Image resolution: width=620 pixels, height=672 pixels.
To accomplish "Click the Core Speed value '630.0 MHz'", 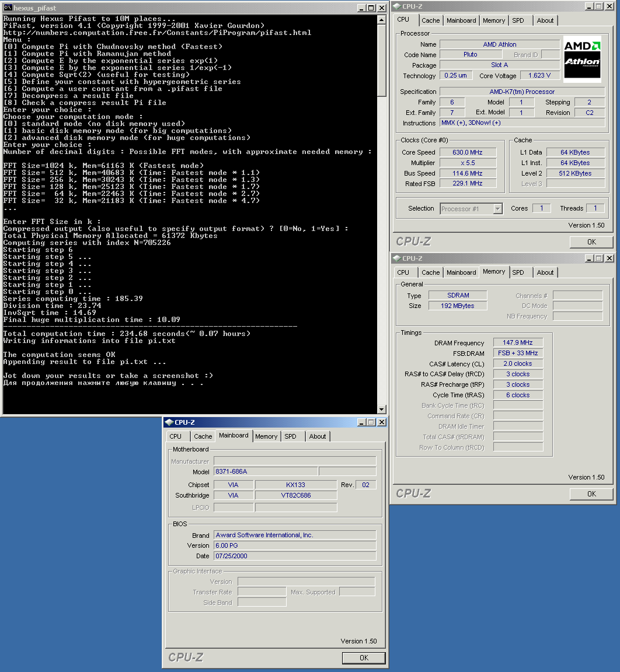I will [x=468, y=153].
